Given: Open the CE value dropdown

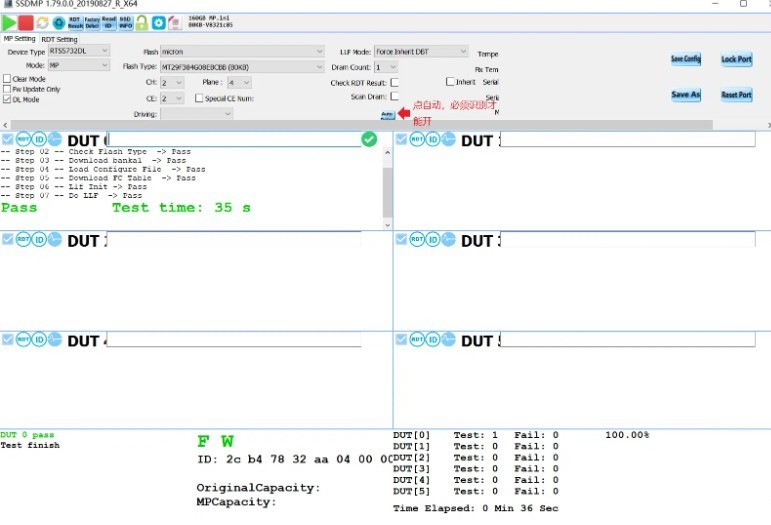Looking at the screenshot, I should 172,99.
